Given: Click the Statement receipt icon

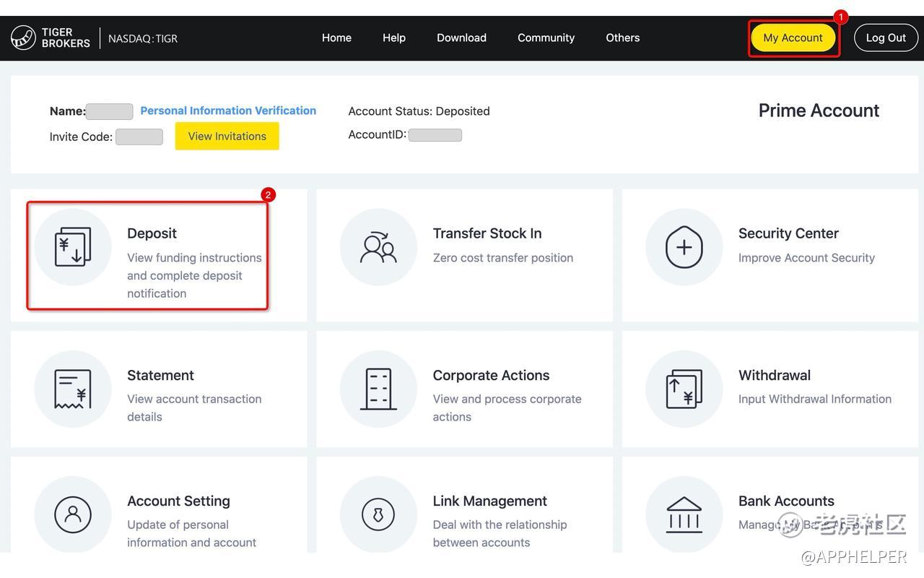Looking at the screenshot, I should click(x=73, y=389).
